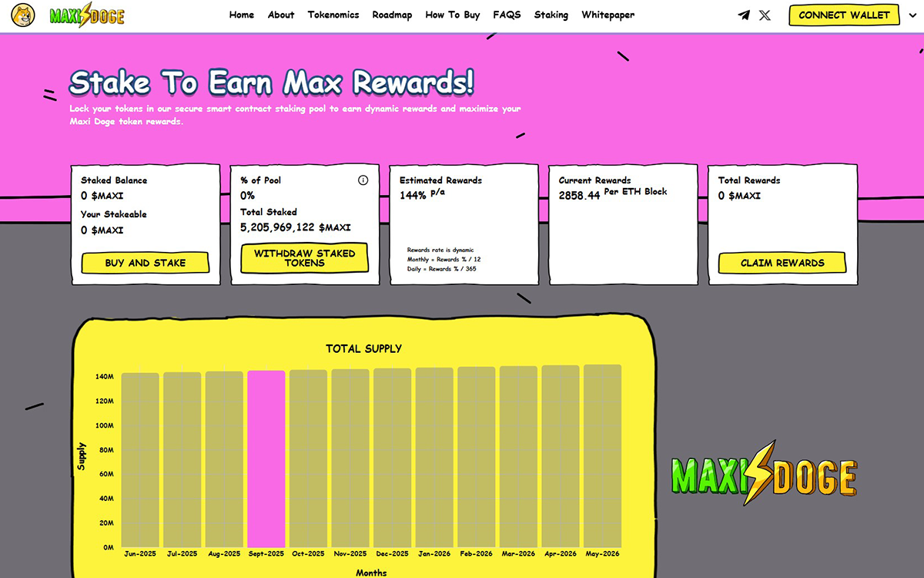The image size is (924, 578).
Task: Click the large Maxi Doge lightning logo
Action: click(x=763, y=474)
